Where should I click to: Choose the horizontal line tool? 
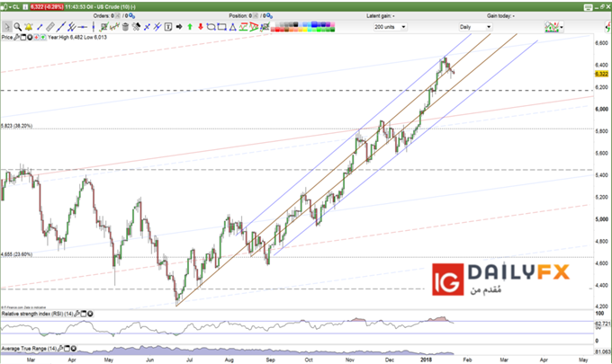tap(83, 27)
